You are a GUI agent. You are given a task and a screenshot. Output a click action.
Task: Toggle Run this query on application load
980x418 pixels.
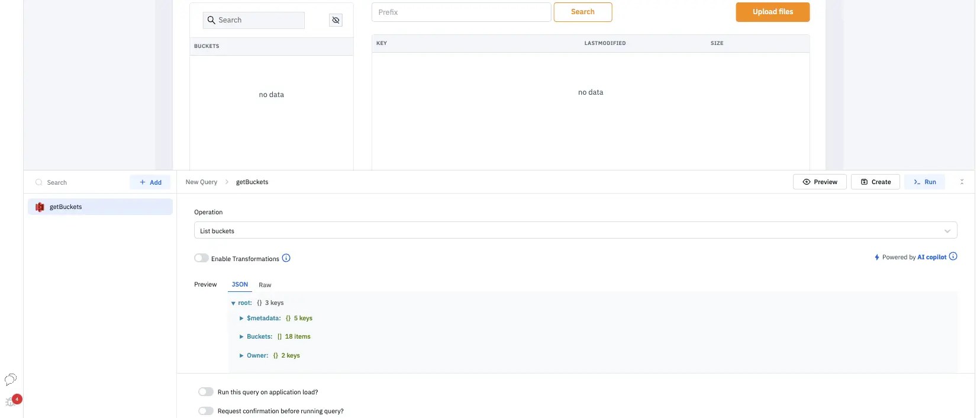205,392
